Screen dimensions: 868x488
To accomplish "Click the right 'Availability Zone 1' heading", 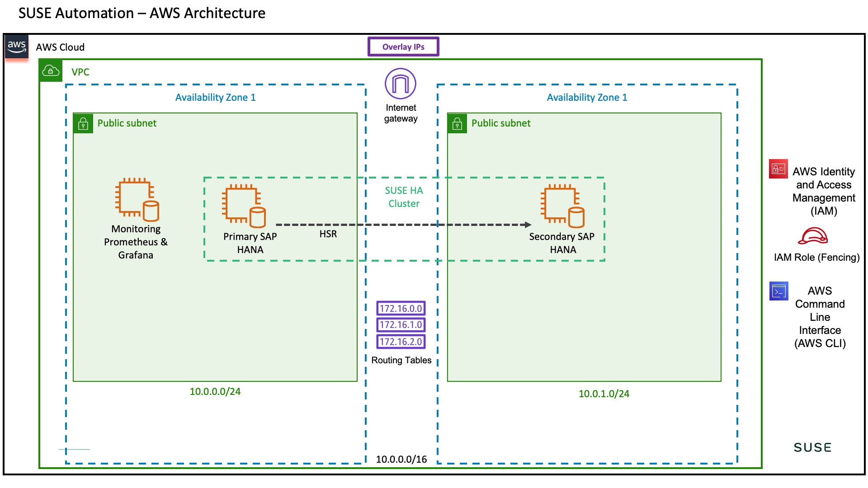I will [x=587, y=97].
